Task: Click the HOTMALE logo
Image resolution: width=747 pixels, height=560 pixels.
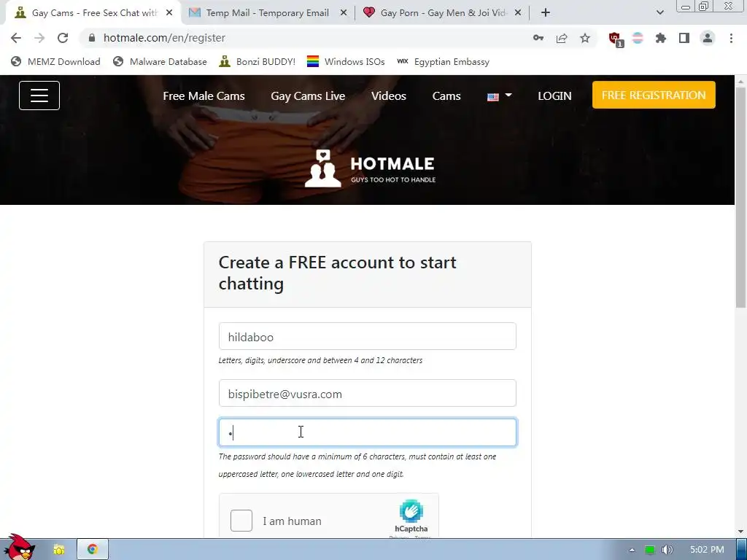Action: (x=370, y=169)
